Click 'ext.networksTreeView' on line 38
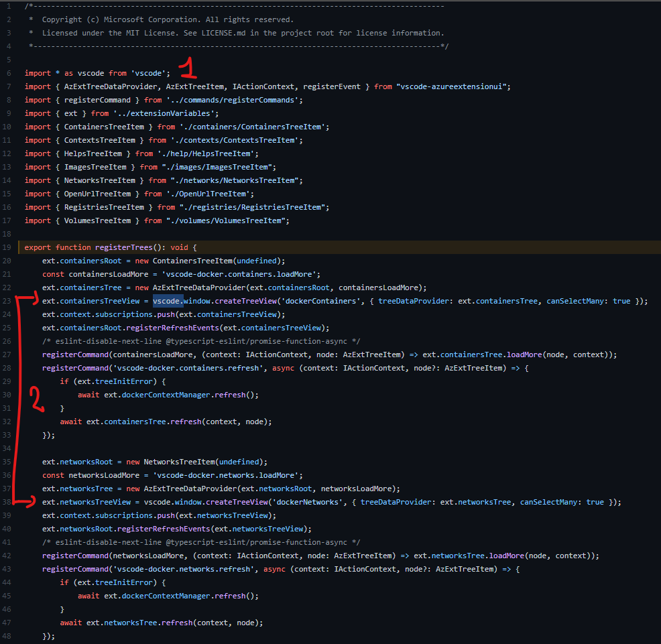This screenshot has height=644, width=661. click(x=86, y=503)
